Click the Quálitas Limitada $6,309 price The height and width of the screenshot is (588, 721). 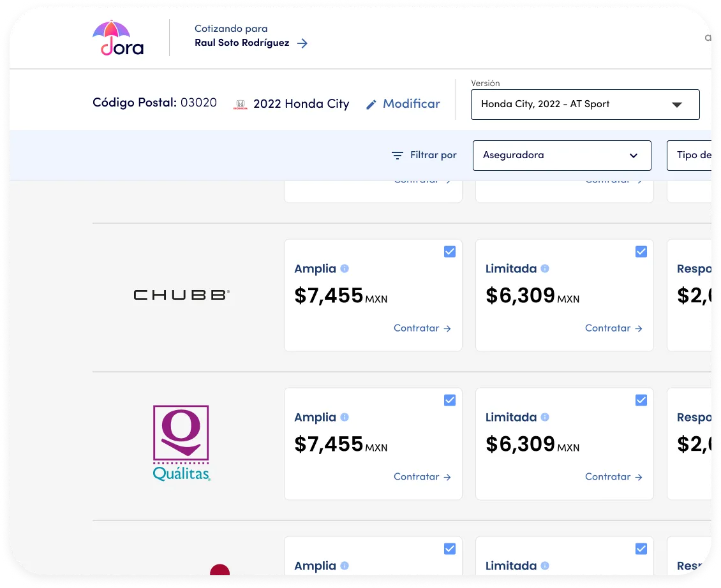(x=533, y=444)
